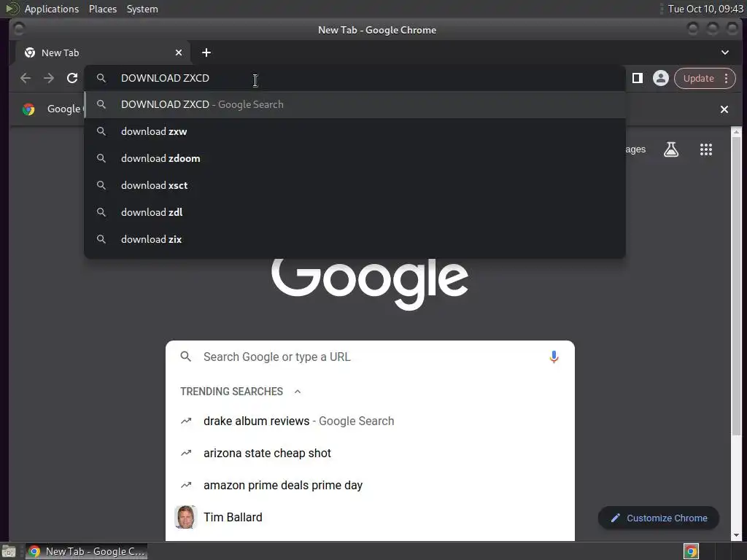The width and height of the screenshot is (747, 560).
Task: Click Search Google or type a URL box
Action: tap(370, 357)
